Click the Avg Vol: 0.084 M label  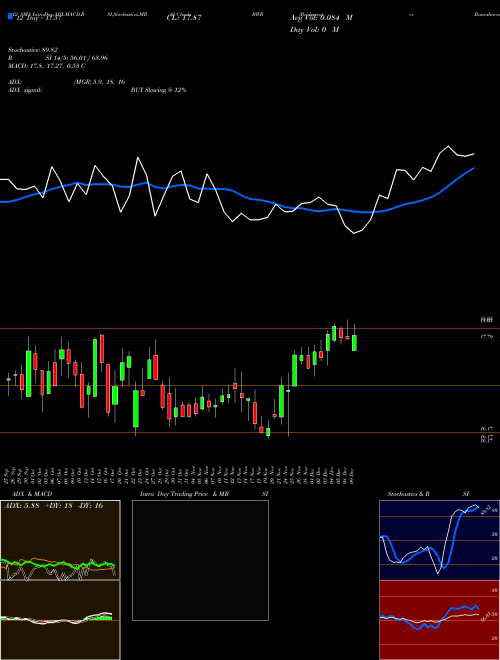coord(321,18)
